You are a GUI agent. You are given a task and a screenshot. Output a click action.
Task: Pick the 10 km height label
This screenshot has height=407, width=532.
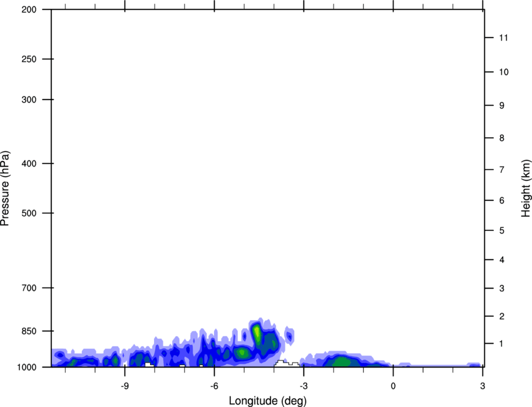(x=503, y=72)
